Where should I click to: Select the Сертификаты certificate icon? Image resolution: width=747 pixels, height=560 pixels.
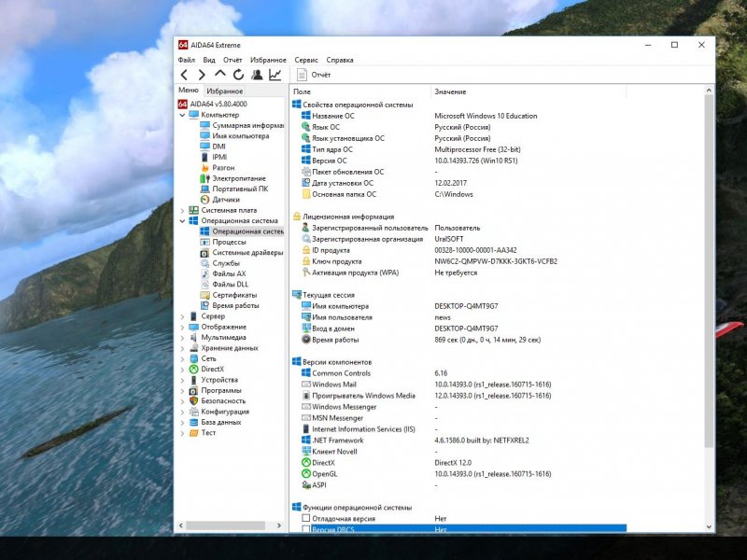click(x=204, y=295)
